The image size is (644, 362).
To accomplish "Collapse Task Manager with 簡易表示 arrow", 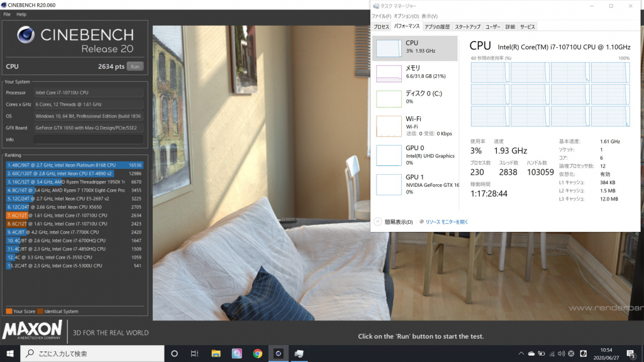I will click(x=378, y=222).
